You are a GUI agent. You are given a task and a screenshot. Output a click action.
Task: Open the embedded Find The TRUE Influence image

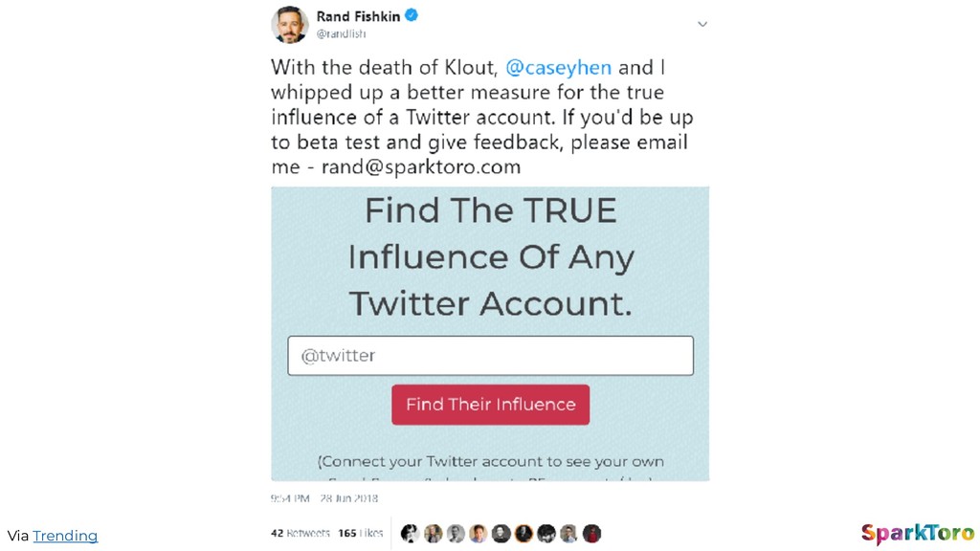tap(490, 334)
